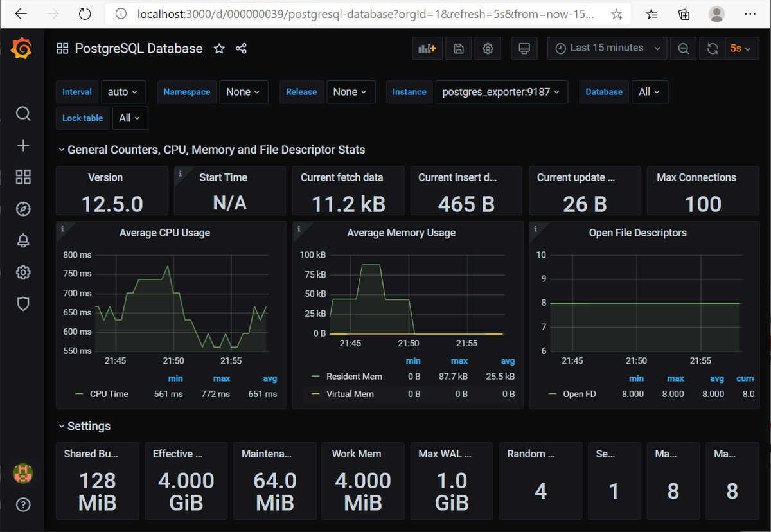This screenshot has width=771, height=532.
Task: Open the Max Connections panel title menu
Action: click(x=696, y=177)
